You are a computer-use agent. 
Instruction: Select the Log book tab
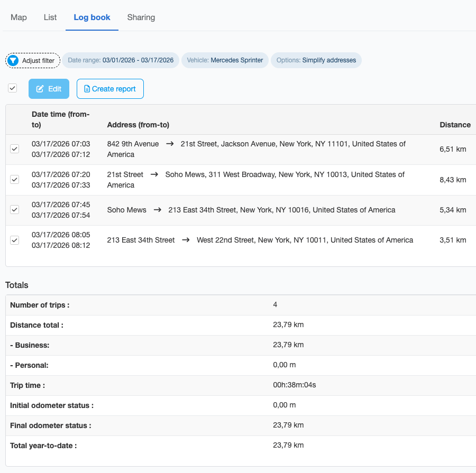(92, 17)
